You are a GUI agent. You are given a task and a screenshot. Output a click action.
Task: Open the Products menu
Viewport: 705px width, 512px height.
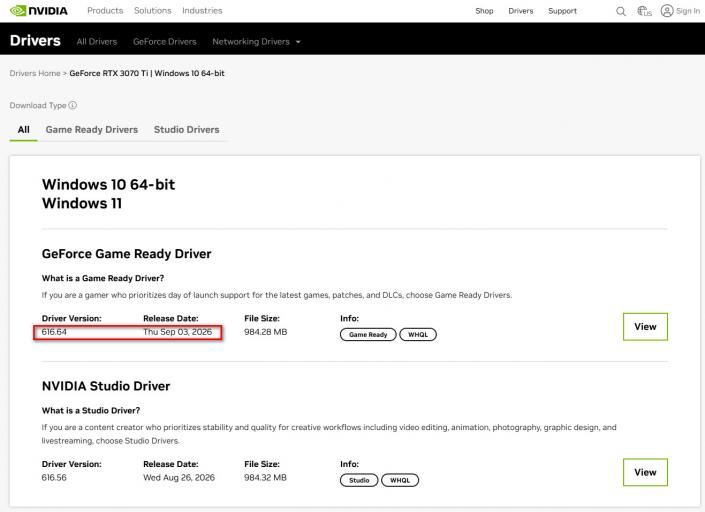[x=105, y=11]
